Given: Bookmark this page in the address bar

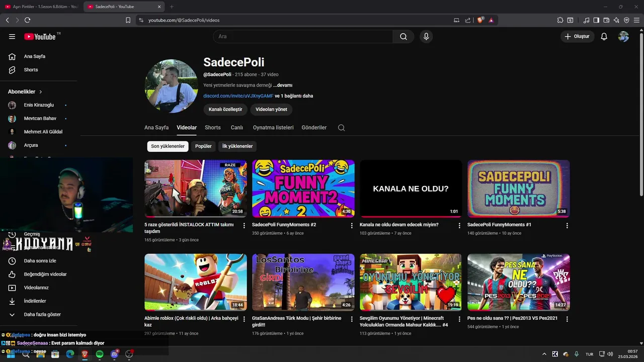Looking at the screenshot, I should 128,20.
